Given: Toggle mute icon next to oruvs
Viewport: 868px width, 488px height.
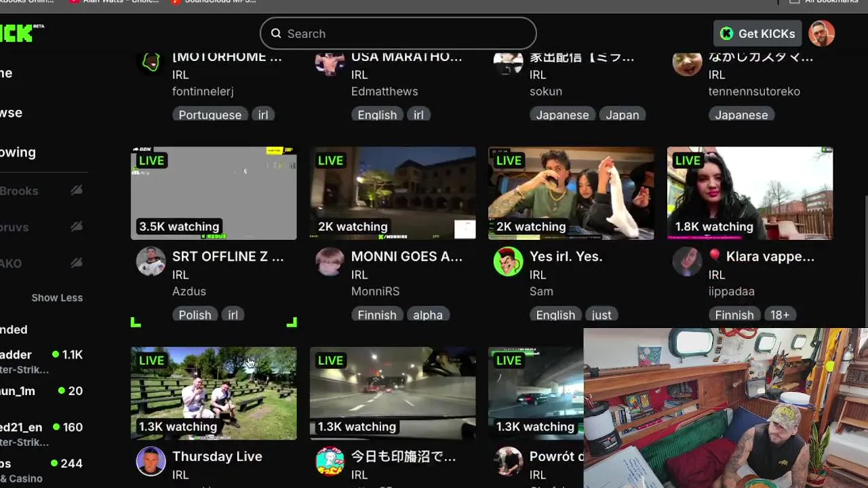Looking at the screenshot, I should [77, 226].
